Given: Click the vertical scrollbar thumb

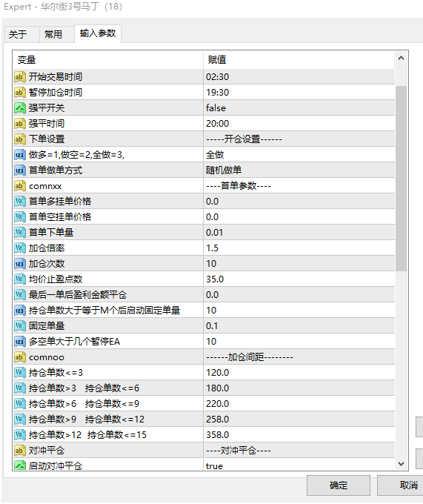Looking at the screenshot, I should [401, 179].
